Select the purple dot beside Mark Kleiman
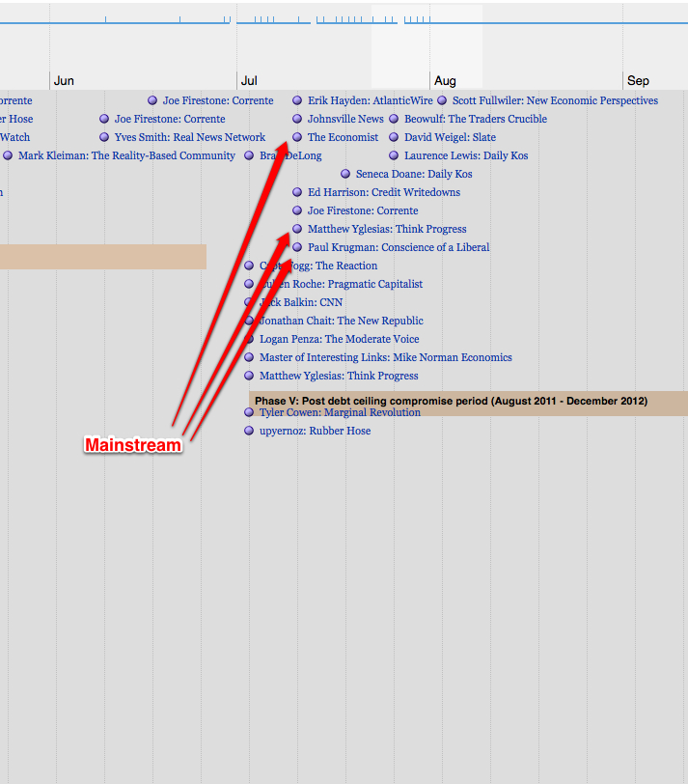This screenshot has height=784, width=688. tap(8, 155)
